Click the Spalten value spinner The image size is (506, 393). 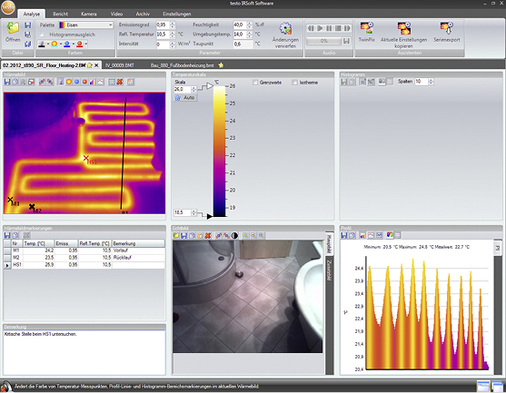(x=431, y=81)
